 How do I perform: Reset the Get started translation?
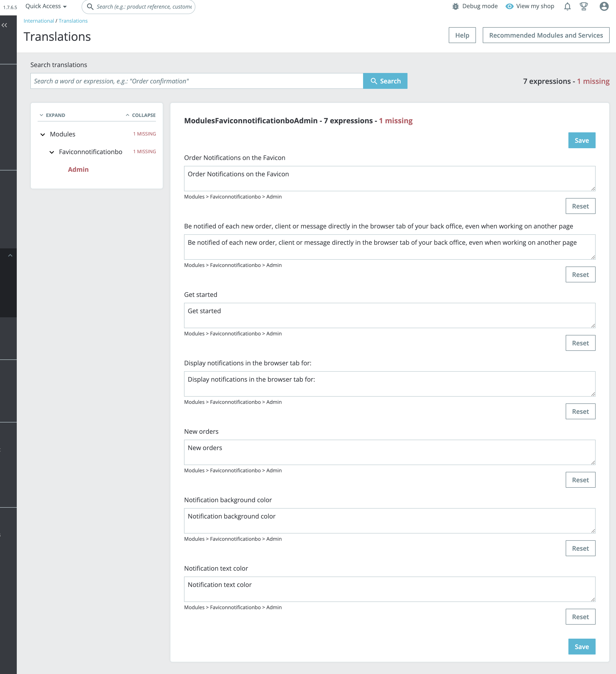point(580,343)
